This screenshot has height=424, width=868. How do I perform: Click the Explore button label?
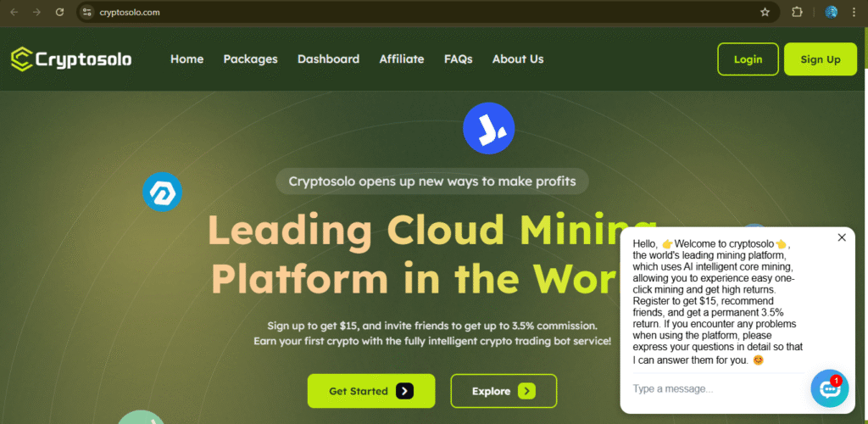click(x=491, y=391)
